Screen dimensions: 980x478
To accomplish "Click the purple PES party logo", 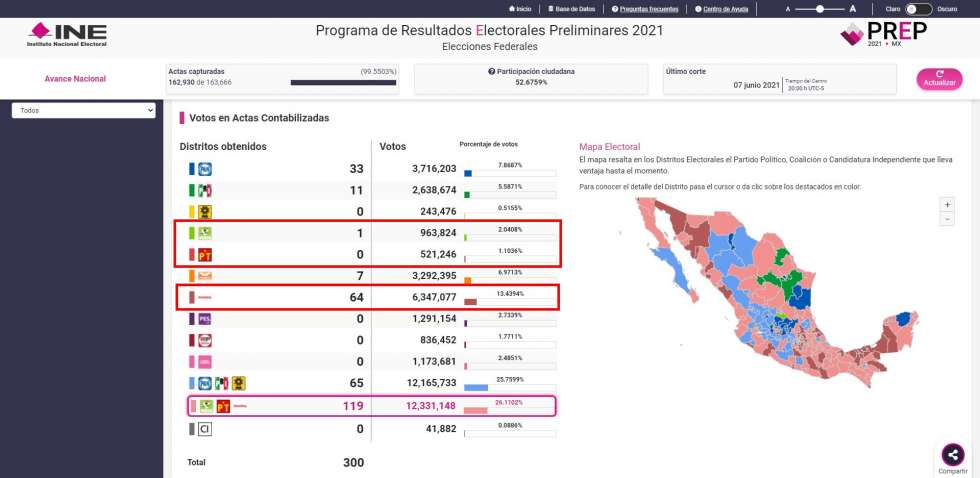I will point(205,319).
